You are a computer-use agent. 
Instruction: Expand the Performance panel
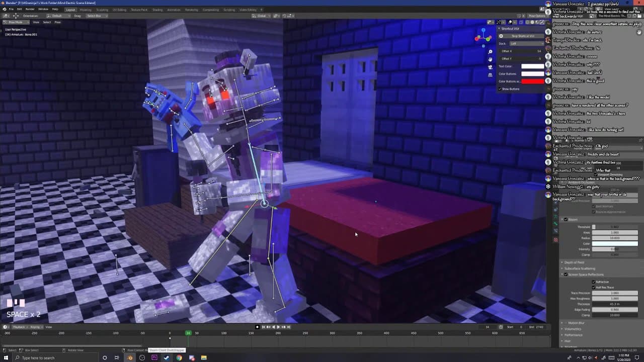tap(573, 335)
